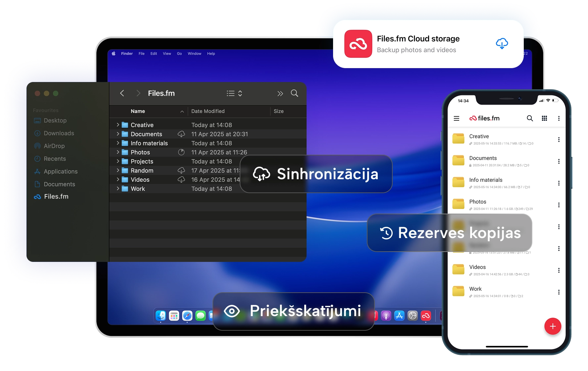Open options for Videos folder on phone
This screenshot has width=588, height=371.
coord(559,270)
